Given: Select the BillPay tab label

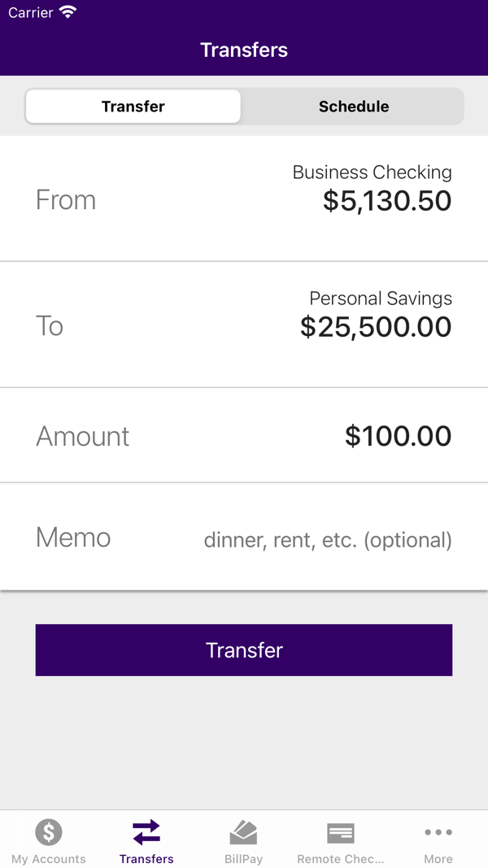Looking at the screenshot, I should tap(243, 858).
